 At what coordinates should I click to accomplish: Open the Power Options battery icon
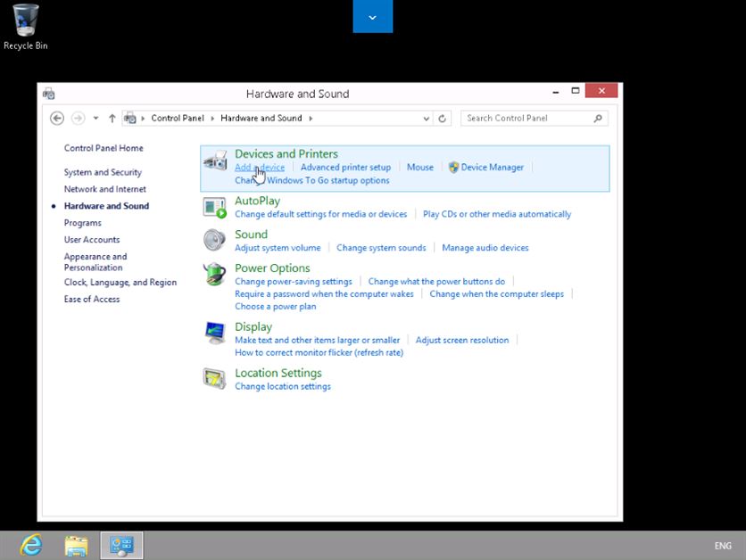point(215,274)
